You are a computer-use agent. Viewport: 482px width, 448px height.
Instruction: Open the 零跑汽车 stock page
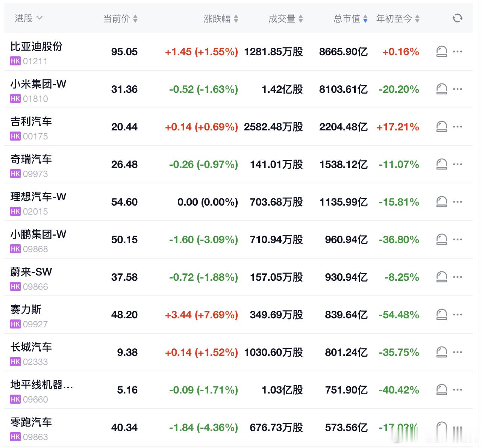pyautogui.click(x=31, y=422)
